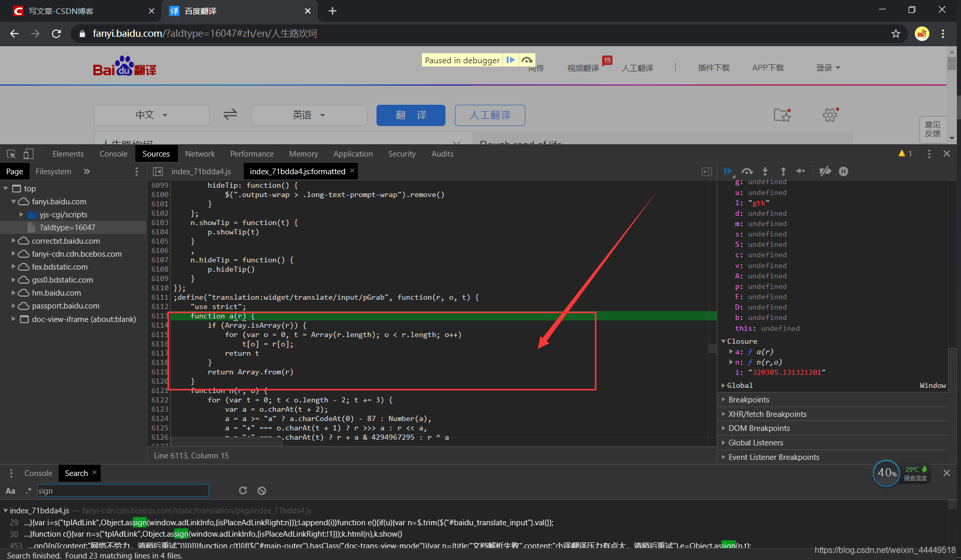Viewport: 961px width, 560px height.
Task: Click Step into next function call icon
Action: pos(765,171)
